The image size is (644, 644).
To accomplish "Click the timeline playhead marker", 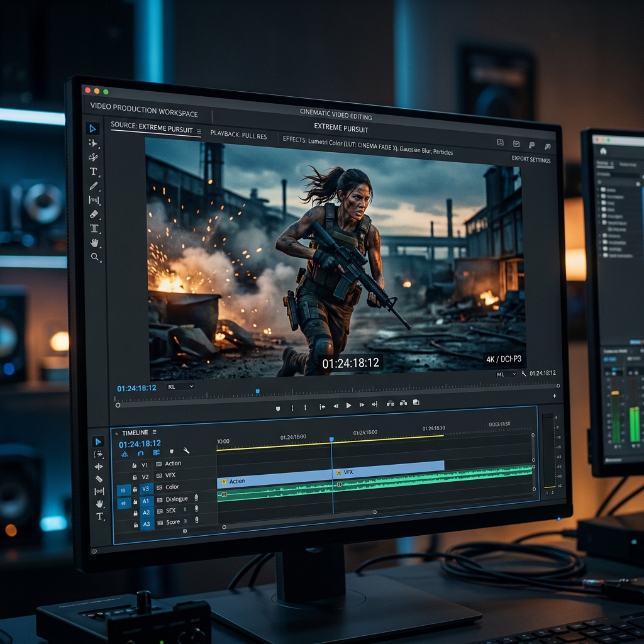I will coord(331,440).
